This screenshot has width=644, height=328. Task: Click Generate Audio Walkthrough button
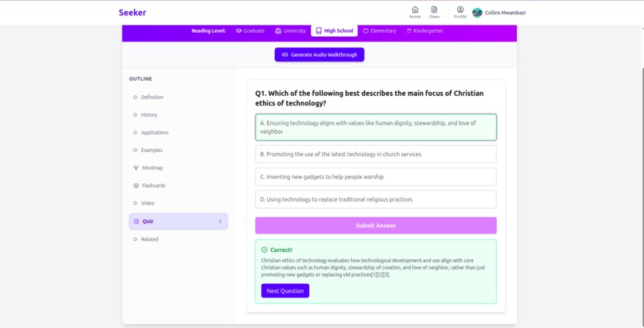pyautogui.click(x=319, y=54)
